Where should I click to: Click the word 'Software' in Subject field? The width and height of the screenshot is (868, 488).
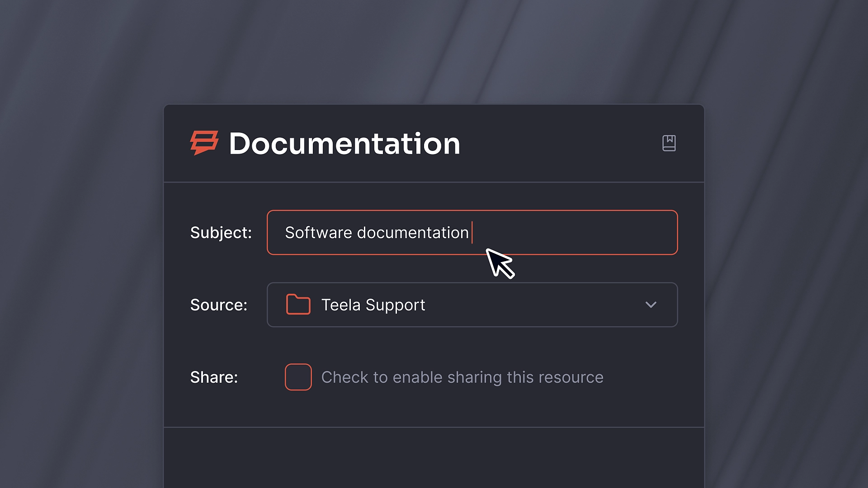318,233
